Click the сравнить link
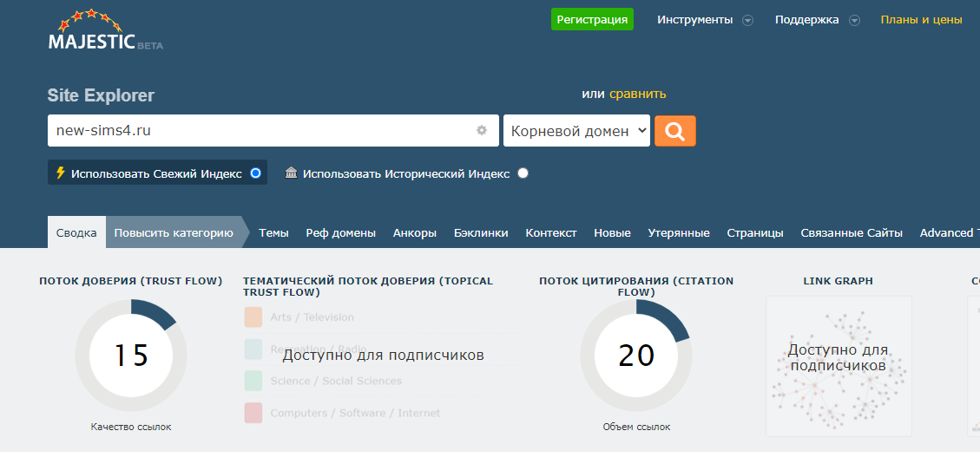Screen dimensions: 980x457 point(637,95)
